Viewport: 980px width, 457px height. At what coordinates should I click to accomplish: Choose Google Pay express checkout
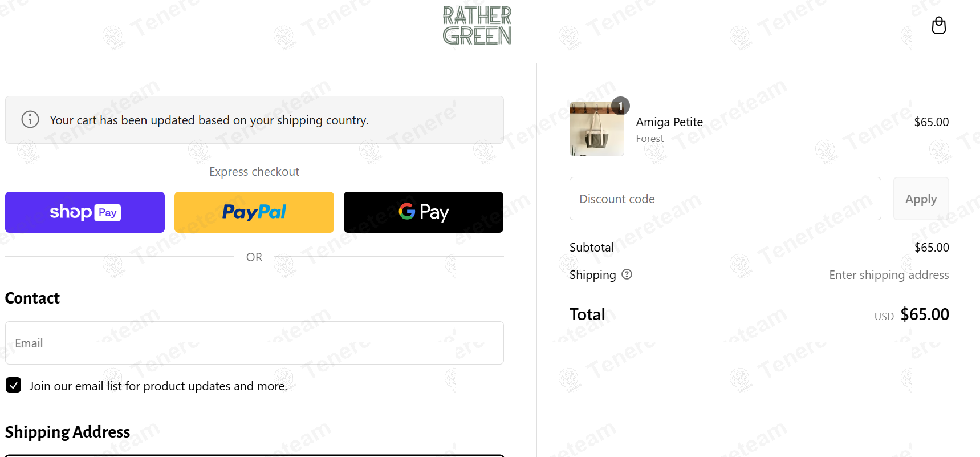[x=424, y=212]
